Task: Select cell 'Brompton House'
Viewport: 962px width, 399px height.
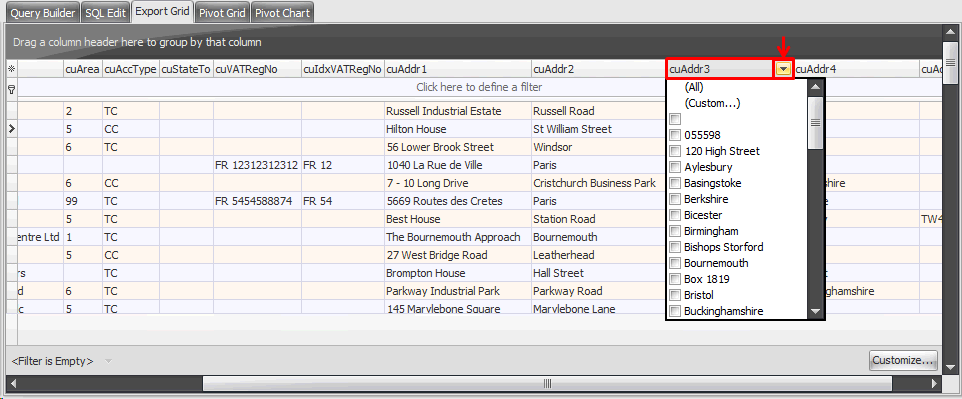Action: (458, 273)
